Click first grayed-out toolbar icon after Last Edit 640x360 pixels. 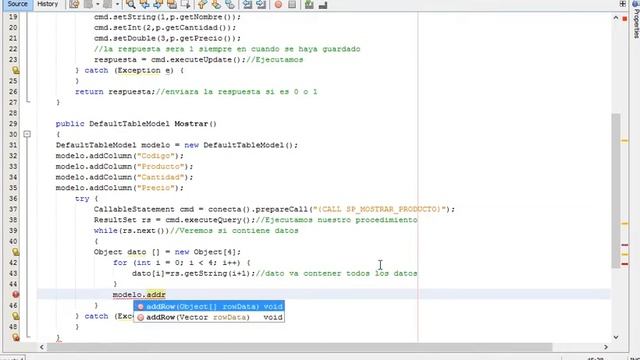tap(88, 4)
